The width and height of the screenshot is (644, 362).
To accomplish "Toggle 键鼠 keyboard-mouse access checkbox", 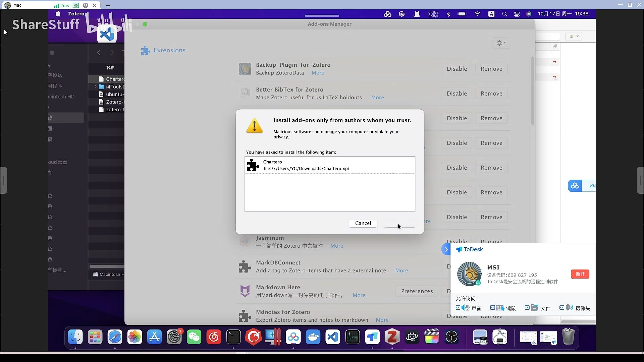I will point(492,308).
